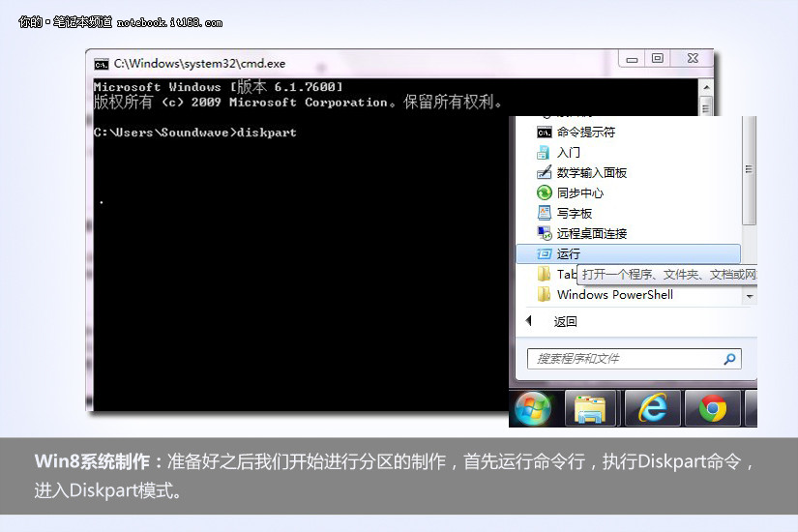Open 入门 in the Start menu
Viewport: 798px width, 532px height.
coord(629,152)
